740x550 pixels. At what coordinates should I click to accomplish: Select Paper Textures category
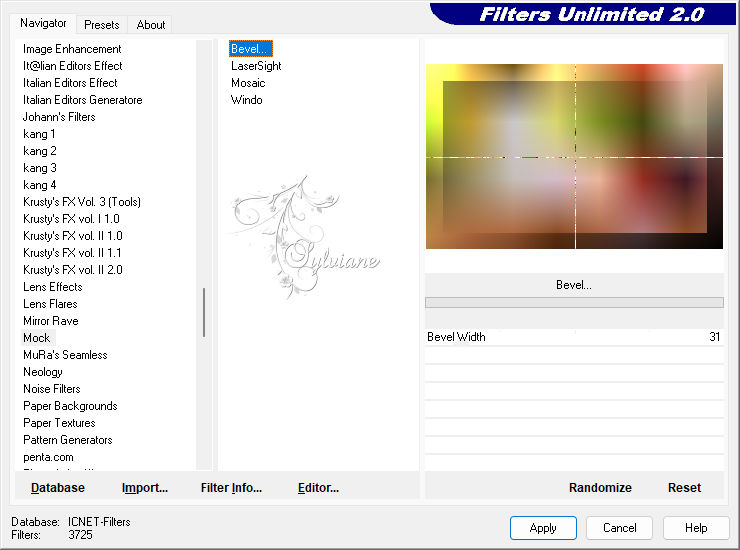tap(59, 423)
